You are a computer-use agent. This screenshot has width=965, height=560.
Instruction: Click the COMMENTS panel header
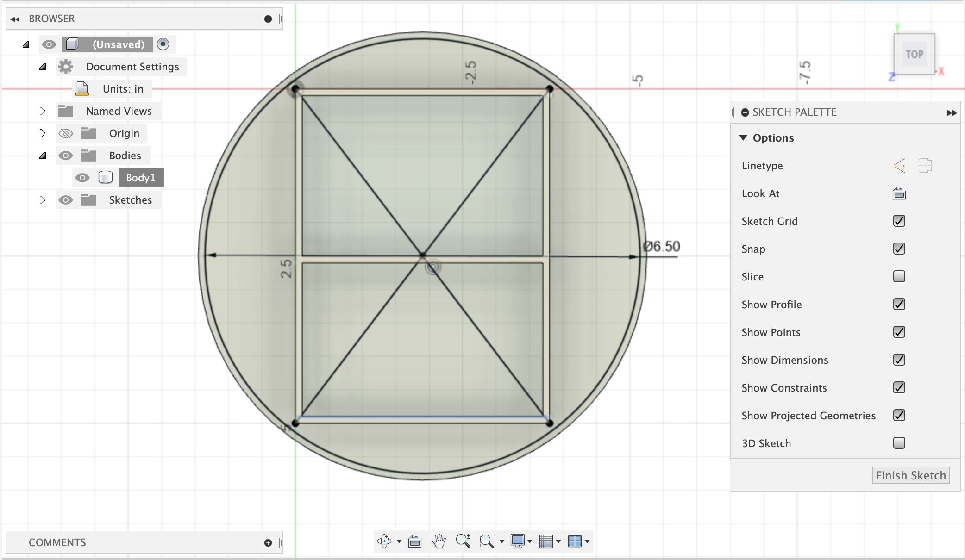click(x=144, y=542)
